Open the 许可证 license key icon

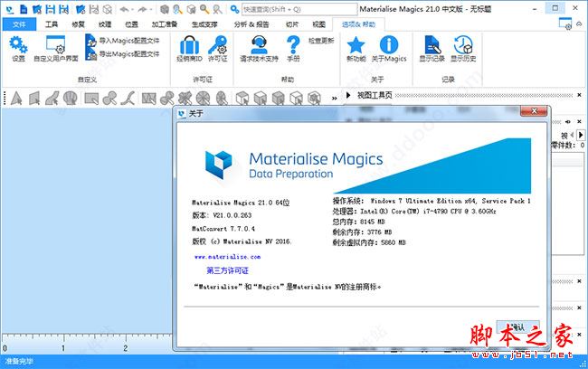click(x=217, y=45)
